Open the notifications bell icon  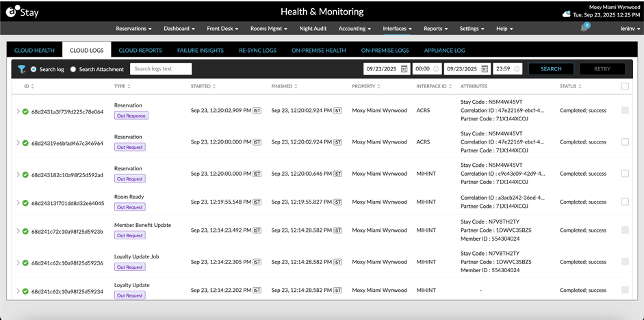[x=584, y=28]
